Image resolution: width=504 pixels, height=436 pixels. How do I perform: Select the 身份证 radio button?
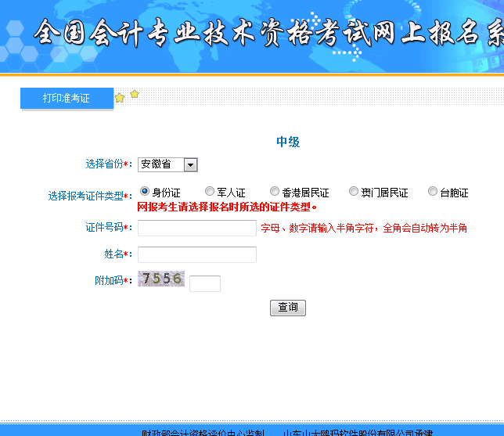pos(145,191)
